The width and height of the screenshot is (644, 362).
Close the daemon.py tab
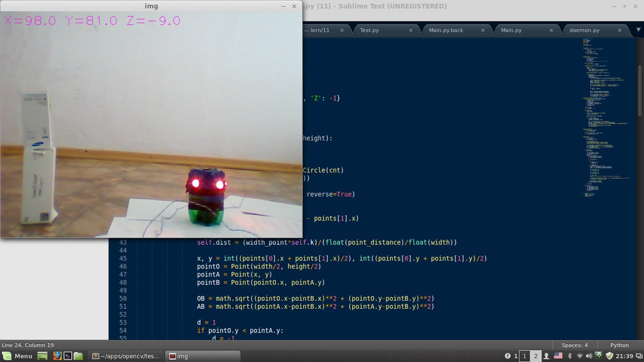620,30
